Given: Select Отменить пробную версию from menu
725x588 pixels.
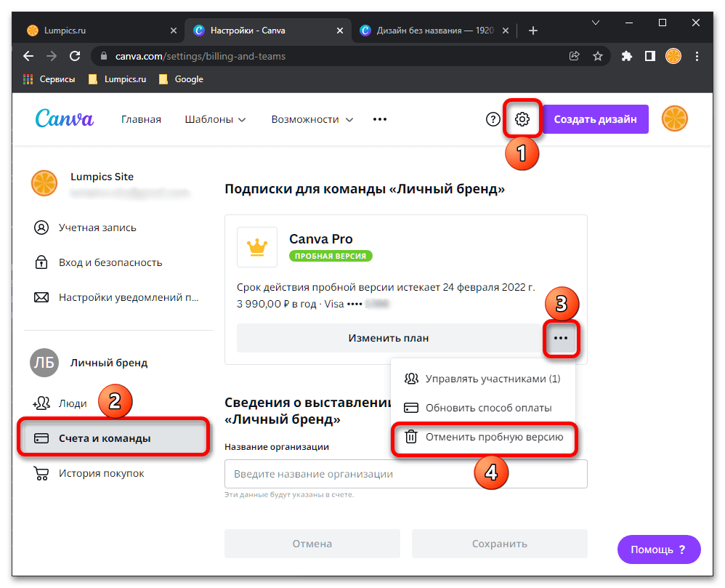Looking at the screenshot, I should 485,438.
